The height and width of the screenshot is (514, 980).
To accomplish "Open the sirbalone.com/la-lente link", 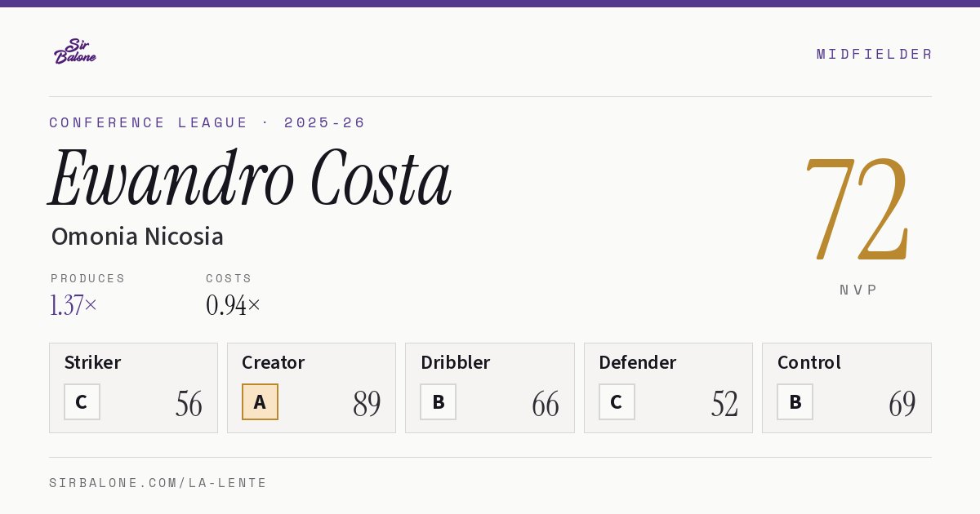I will click(158, 483).
